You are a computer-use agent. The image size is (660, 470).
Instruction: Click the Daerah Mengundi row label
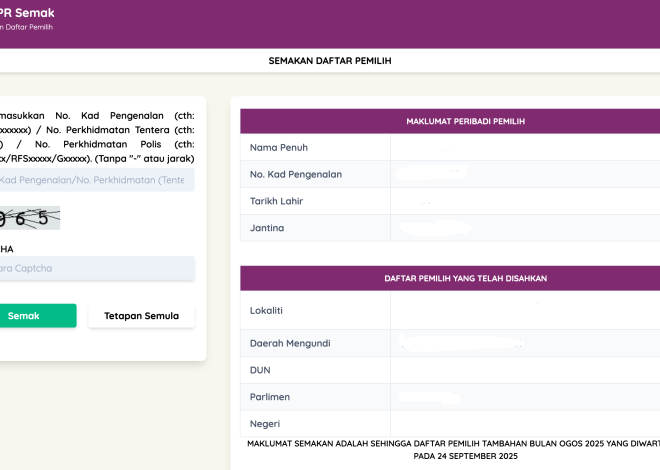[290, 343]
